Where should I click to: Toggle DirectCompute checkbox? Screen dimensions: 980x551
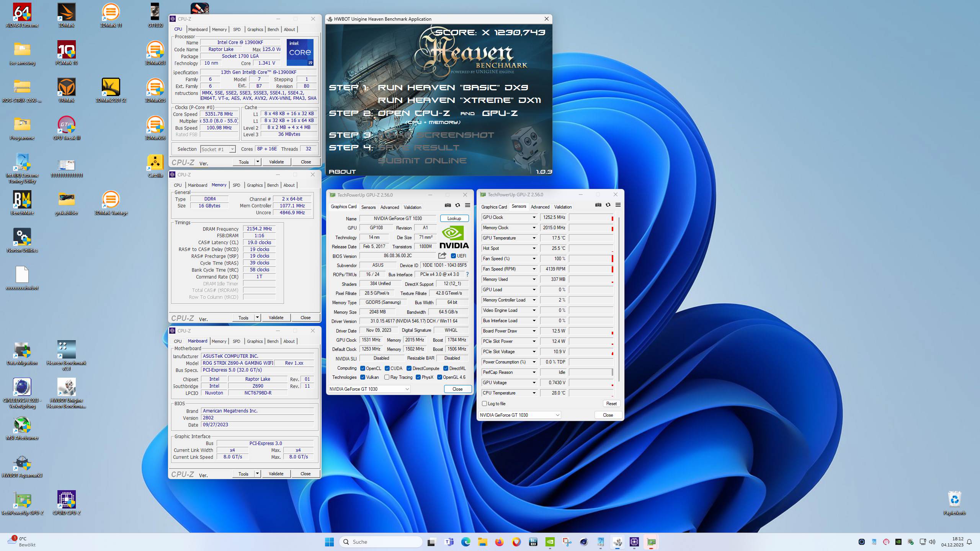point(409,368)
